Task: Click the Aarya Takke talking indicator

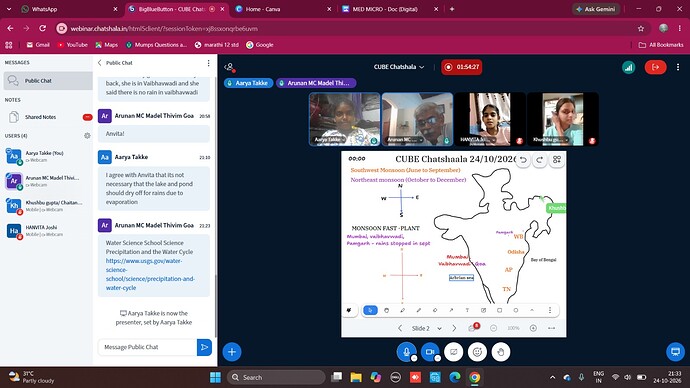Action: point(248,83)
